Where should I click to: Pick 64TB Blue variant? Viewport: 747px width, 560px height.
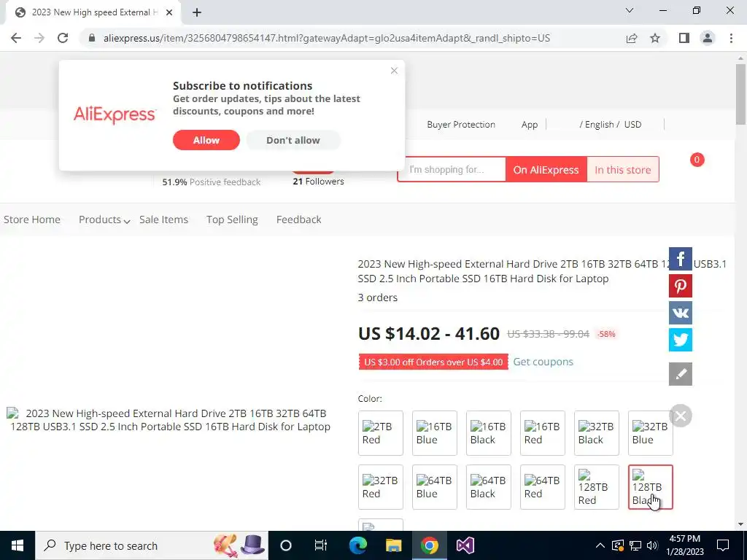pos(435,487)
